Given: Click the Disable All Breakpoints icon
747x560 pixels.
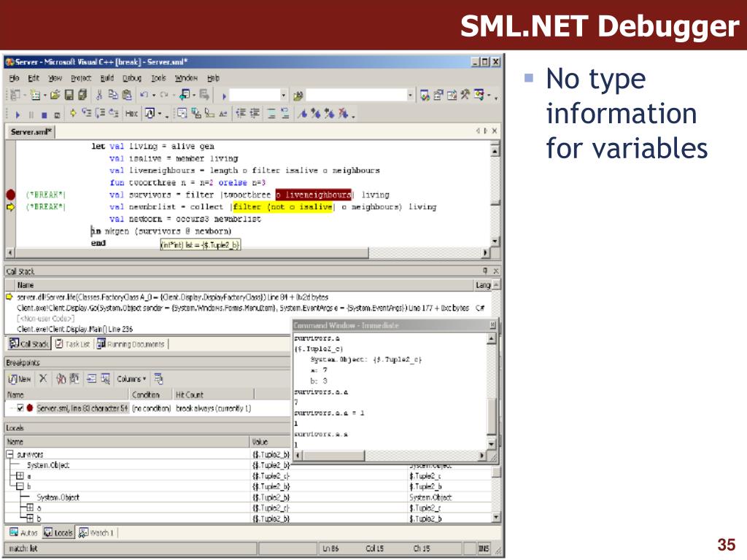Looking at the screenshot, I should tap(74, 378).
